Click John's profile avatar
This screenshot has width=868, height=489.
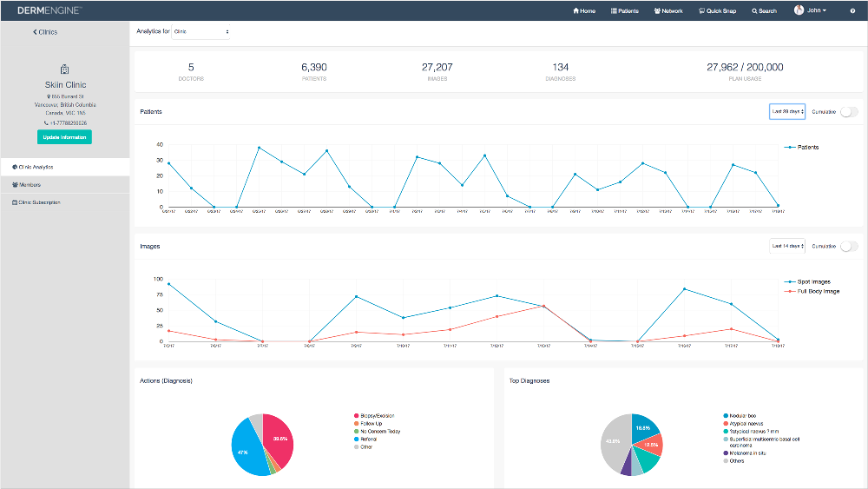coord(799,10)
